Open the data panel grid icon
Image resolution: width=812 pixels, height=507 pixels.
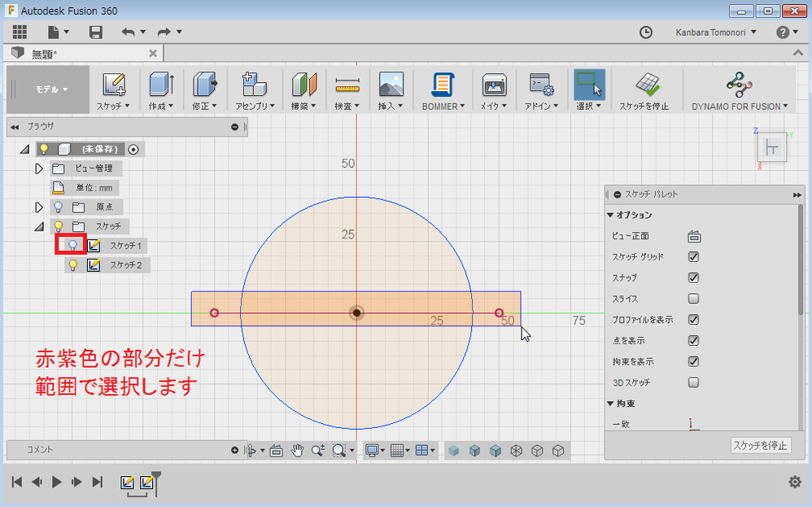click(x=20, y=32)
